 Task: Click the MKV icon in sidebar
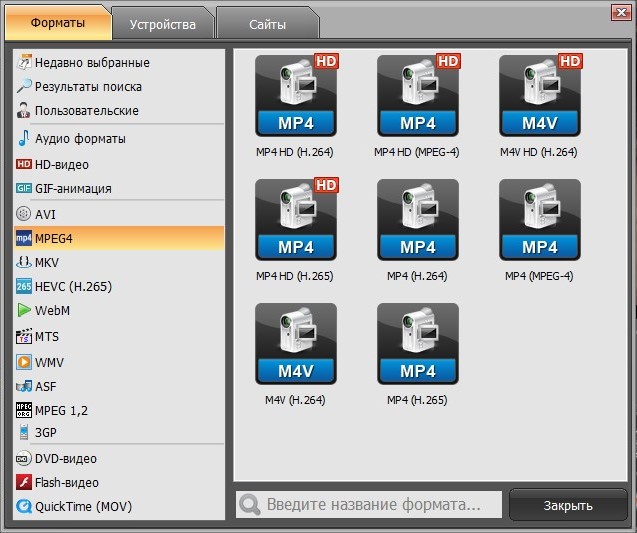pyautogui.click(x=24, y=262)
